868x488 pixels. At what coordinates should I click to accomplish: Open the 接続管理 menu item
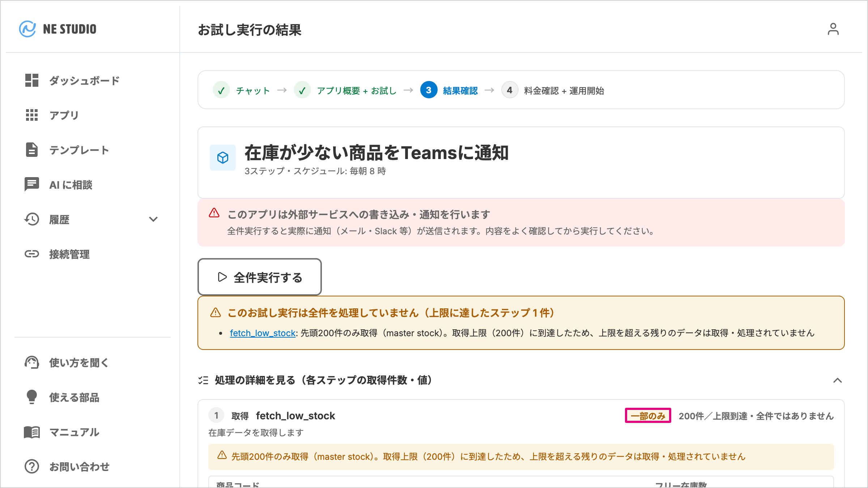click(93, 254)
